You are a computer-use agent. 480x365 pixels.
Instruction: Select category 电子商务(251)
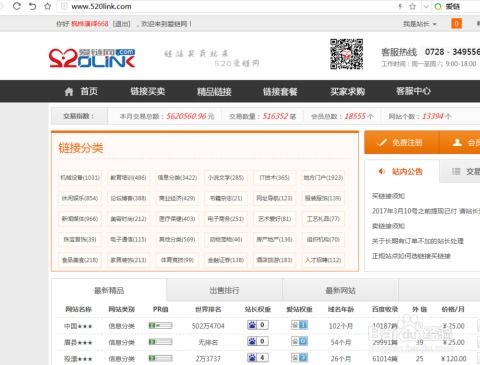click(x=226, y=219)
